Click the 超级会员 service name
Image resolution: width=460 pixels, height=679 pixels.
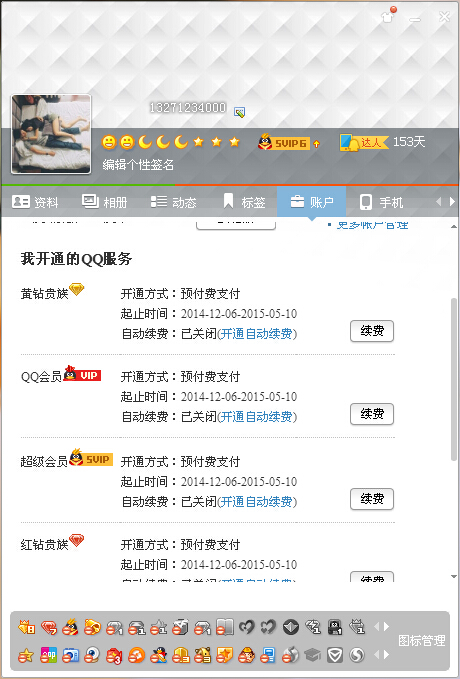[x=44, y=462]
